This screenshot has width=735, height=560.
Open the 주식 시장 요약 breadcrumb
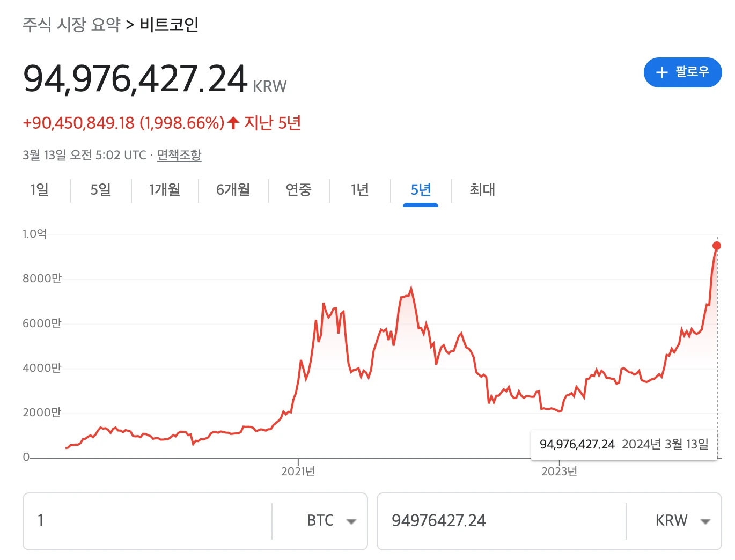point(71,25)
